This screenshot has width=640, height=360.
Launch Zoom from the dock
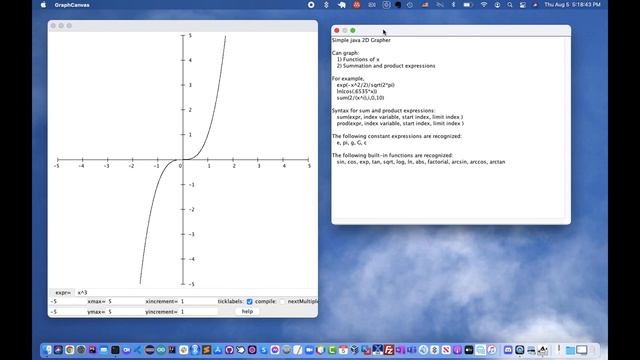pyautogui.click(x=309, y=350)
